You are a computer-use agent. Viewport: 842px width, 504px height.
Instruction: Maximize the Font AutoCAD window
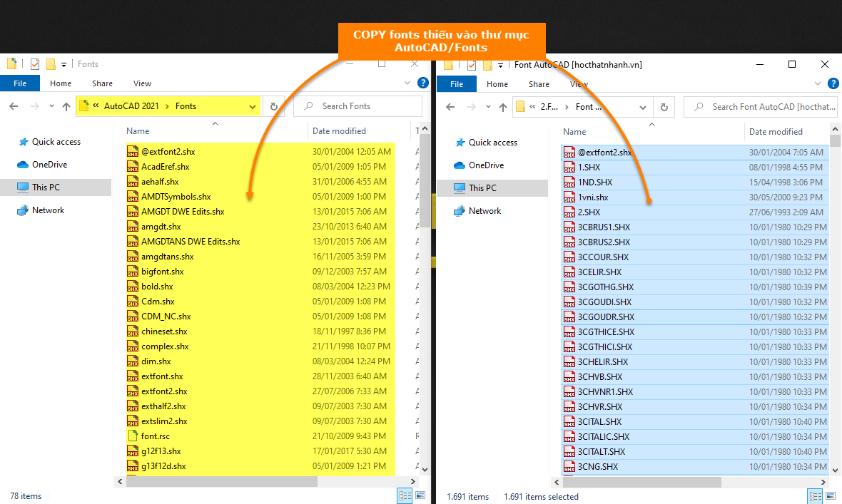791,64
